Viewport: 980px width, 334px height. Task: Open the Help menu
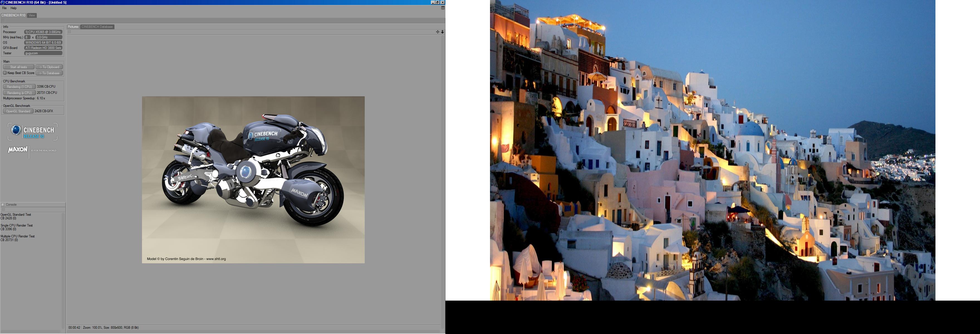click(x=13, y=8)
